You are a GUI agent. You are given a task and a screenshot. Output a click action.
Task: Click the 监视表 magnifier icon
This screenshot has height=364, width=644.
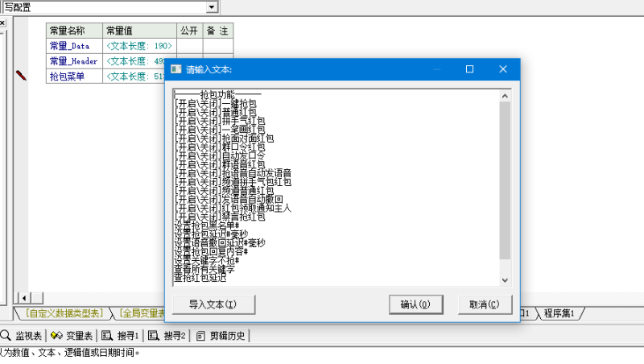6,335
